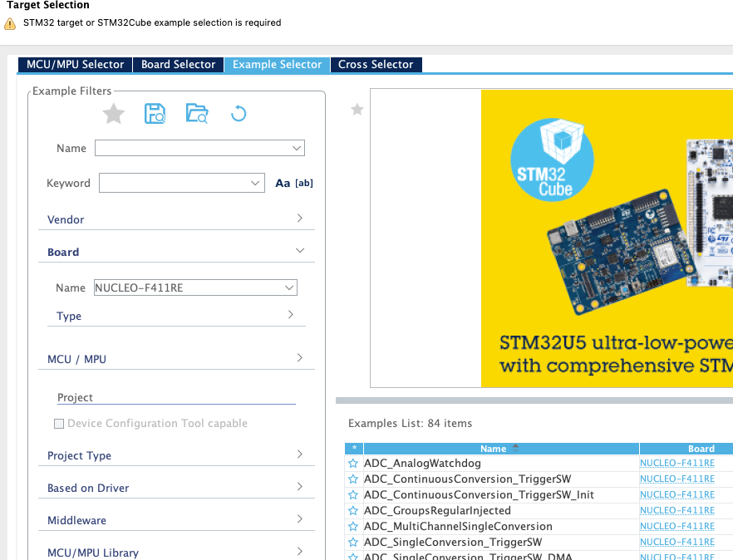Select the ADC_MultiChannelSingleConversion example
Screen dimensions: 733x560
[458, 526]
